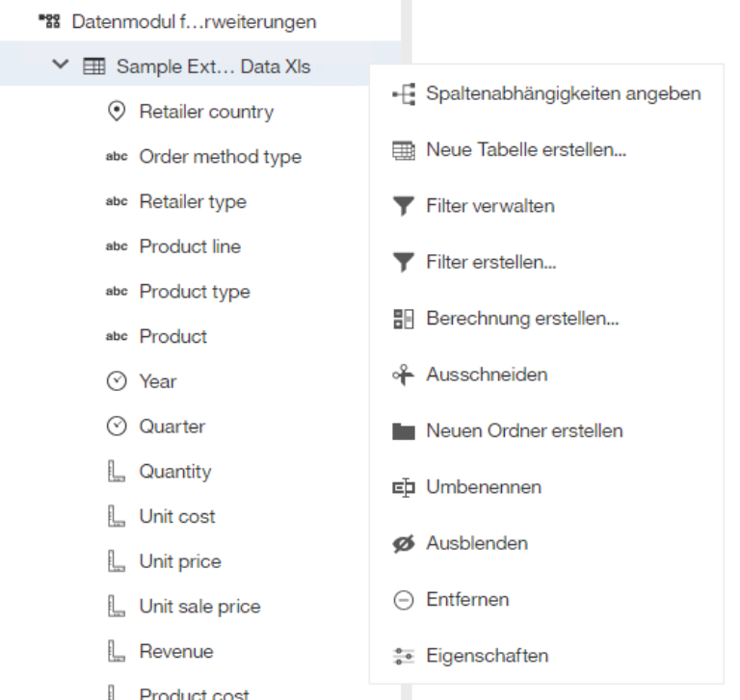Click the Neue Tabelle erstellen table icon
Screen dimensions: 740x700
click(404, 150)
